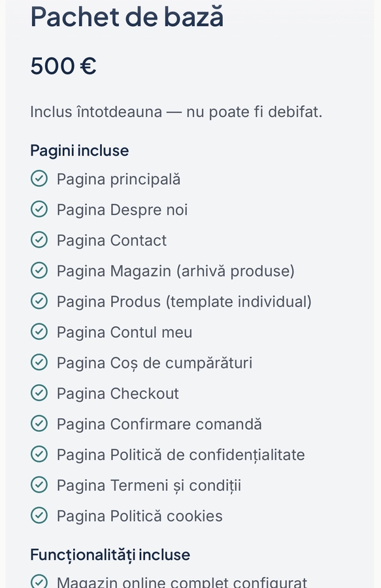Click the checkmark icon beside Pagina principală
Image resolution: width=381 pixels, height=588 pixels.
click(39, 178)
